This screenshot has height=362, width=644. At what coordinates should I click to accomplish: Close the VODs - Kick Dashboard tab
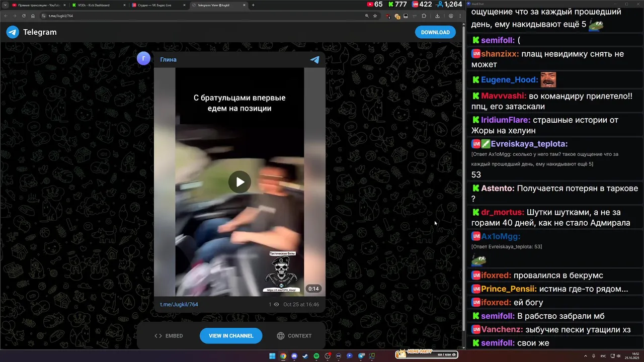click(125, 5)
